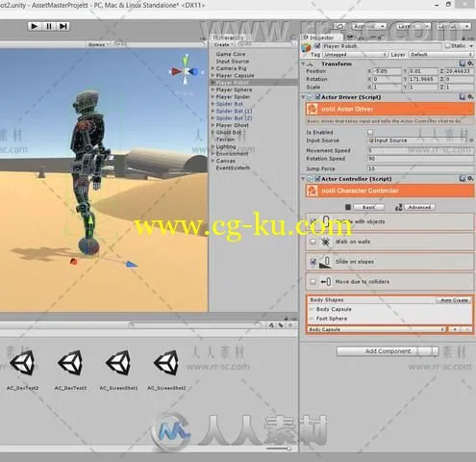The image size is (476, 462).
Task: Open the Actor Controller gear settings
Action: click(x=470, y=178)
